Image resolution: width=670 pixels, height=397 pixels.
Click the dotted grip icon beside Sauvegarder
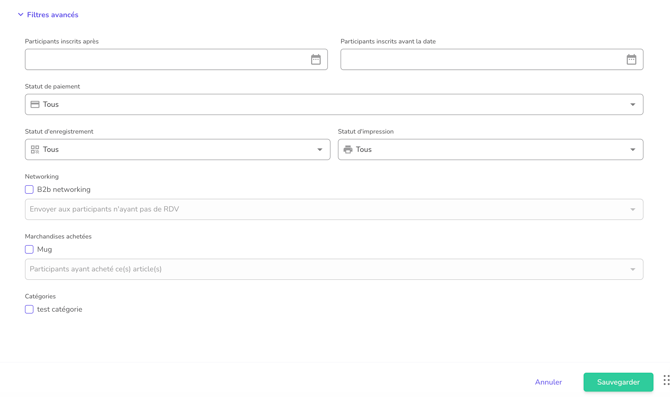[666, 380]
